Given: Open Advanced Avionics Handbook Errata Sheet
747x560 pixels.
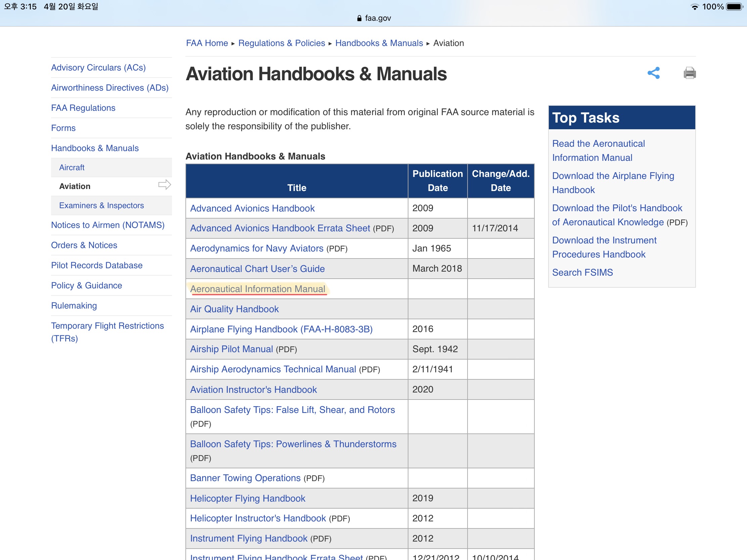Looking at the screenshot, I should click(x=280, y=228).
